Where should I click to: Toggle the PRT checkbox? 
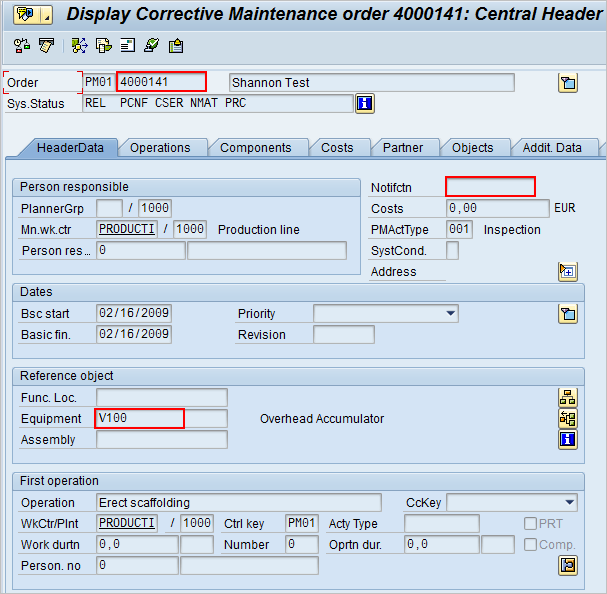click(x=530, y=524)
